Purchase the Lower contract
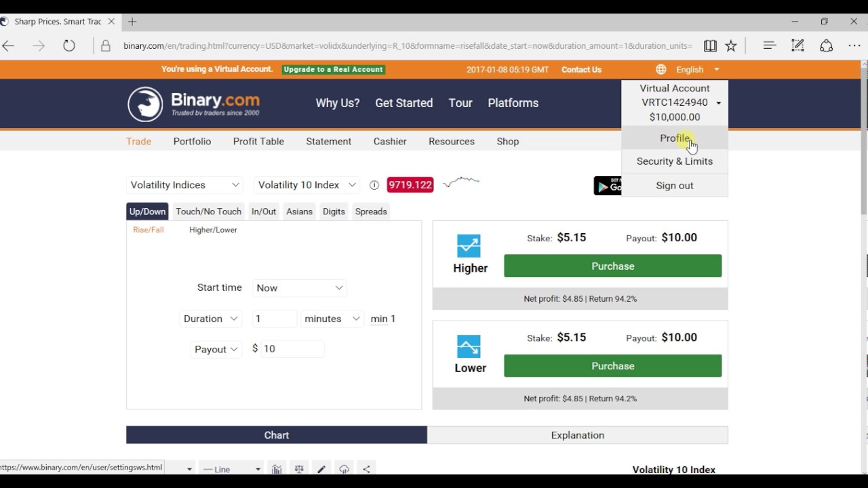868x488 pixels. click(x=613, y=366)
